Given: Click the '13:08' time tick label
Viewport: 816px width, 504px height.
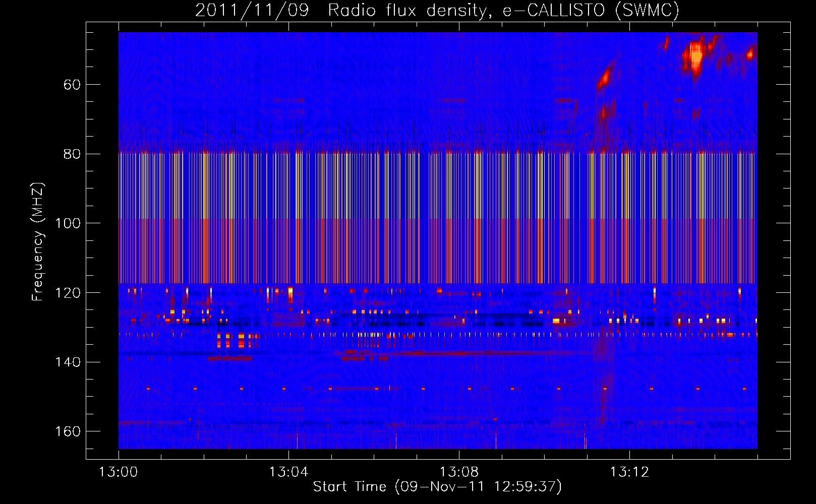Looking at the screenshot, I should 459,472.
